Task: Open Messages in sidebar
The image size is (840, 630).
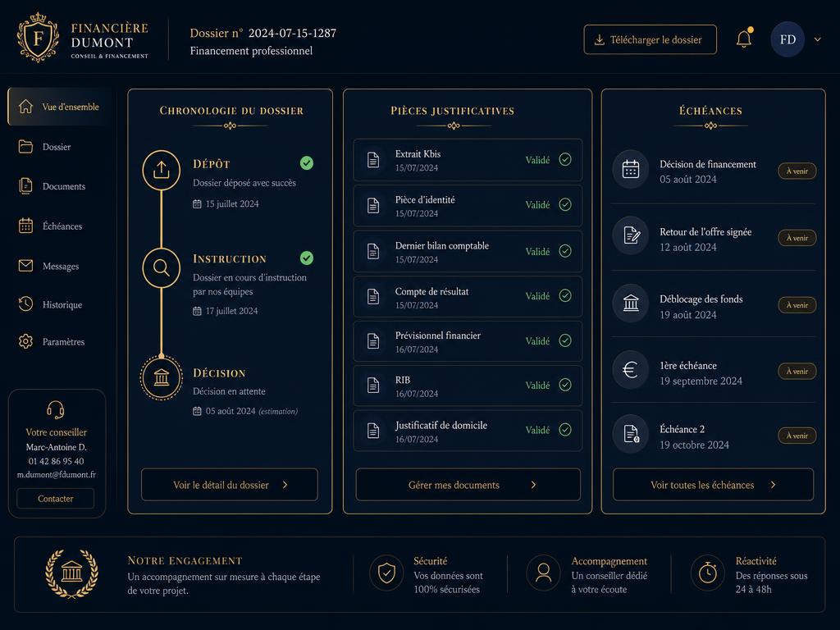Action: point(48,266)
